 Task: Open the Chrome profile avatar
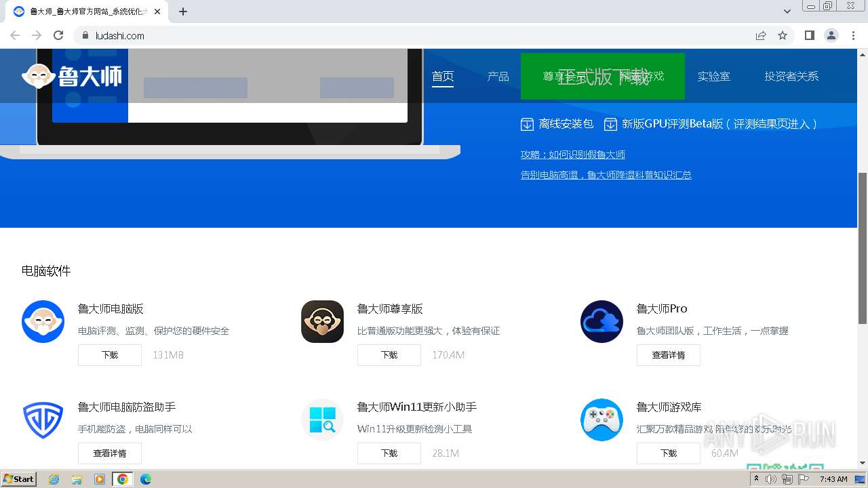click(x=831, y=35)
